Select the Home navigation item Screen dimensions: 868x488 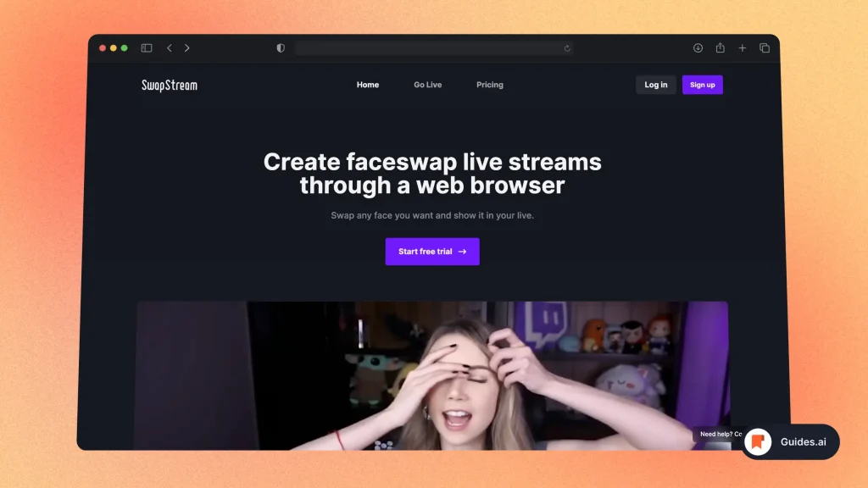368,85
